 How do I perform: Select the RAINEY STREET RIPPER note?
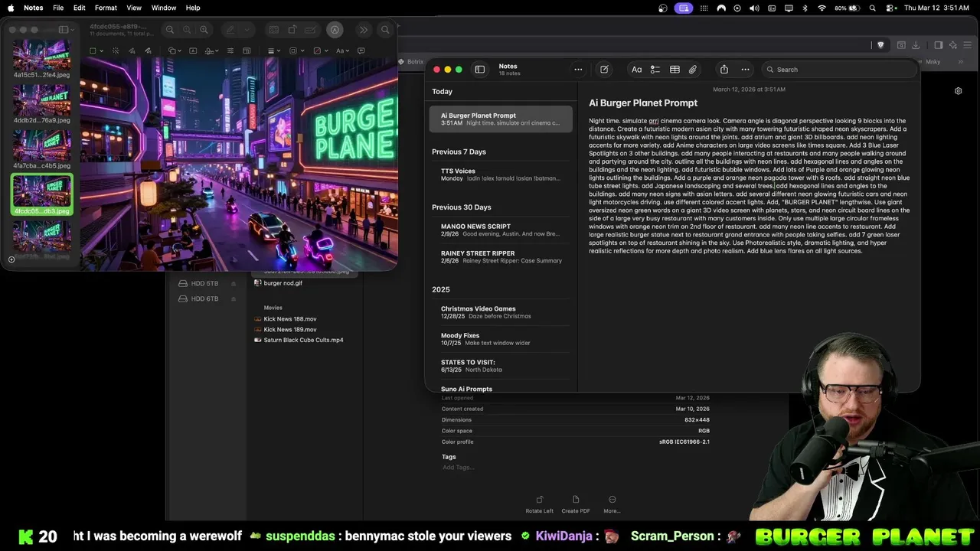(501, 256)
